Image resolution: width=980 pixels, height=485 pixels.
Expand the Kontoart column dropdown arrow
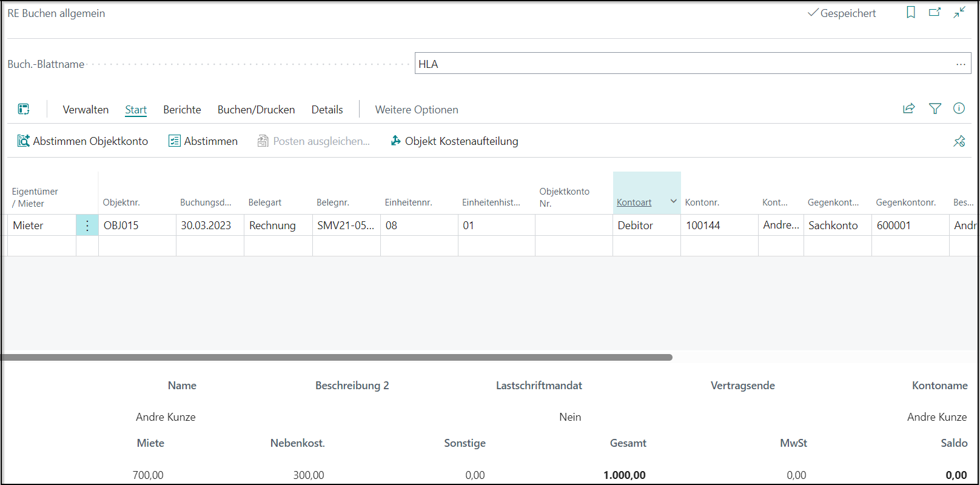click(x=673, y=202)
